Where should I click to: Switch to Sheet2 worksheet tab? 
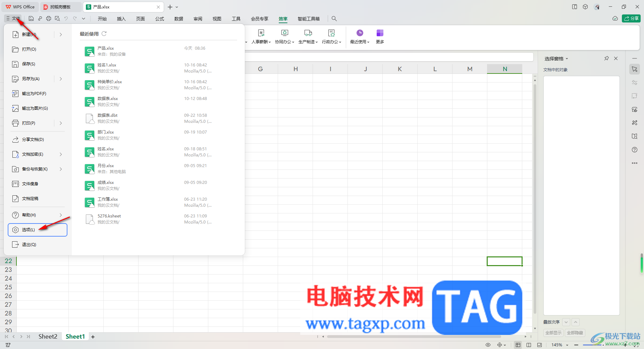click(48, 337)
